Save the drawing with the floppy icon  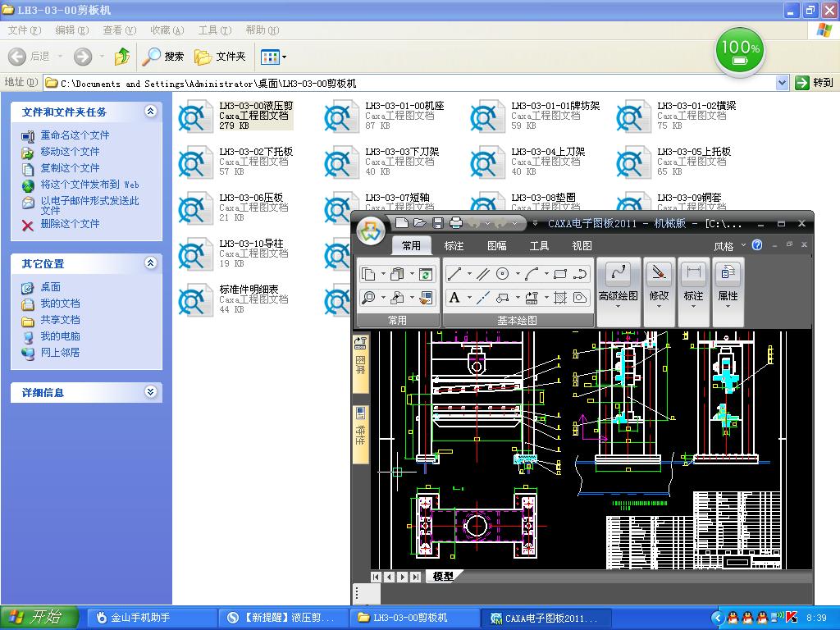(438, 223)
